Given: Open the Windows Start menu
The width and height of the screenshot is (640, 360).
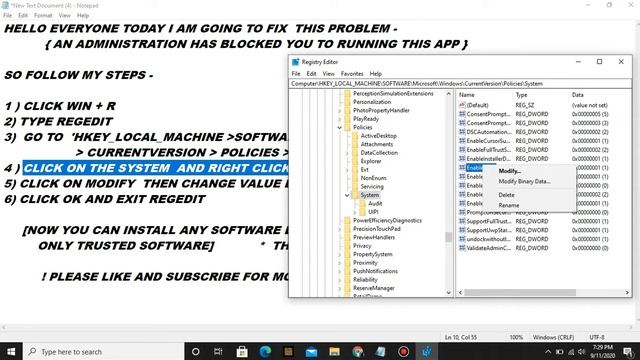Looking at the screenshot, I should 11,351.
